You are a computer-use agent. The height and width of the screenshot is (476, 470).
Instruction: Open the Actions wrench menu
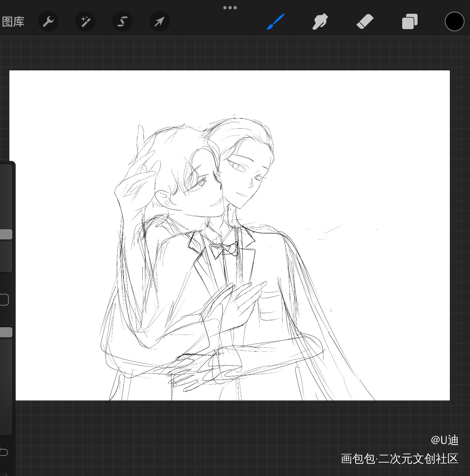coord(48,22)
